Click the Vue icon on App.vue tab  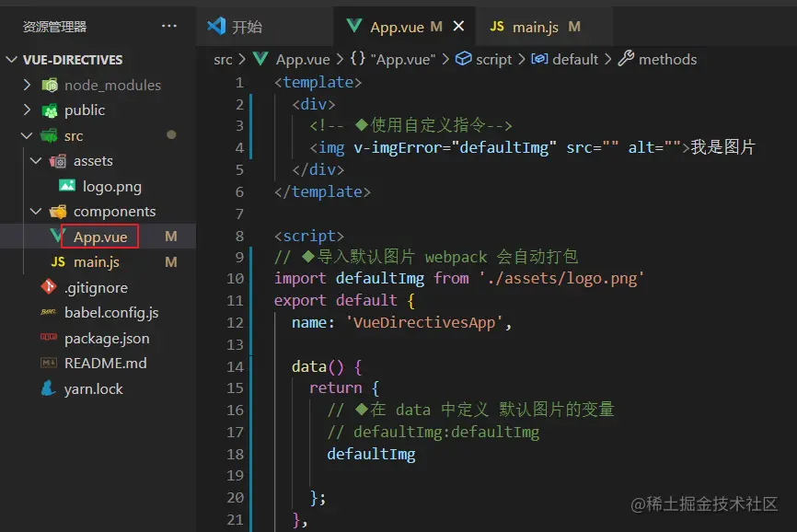tap(354, 26)
